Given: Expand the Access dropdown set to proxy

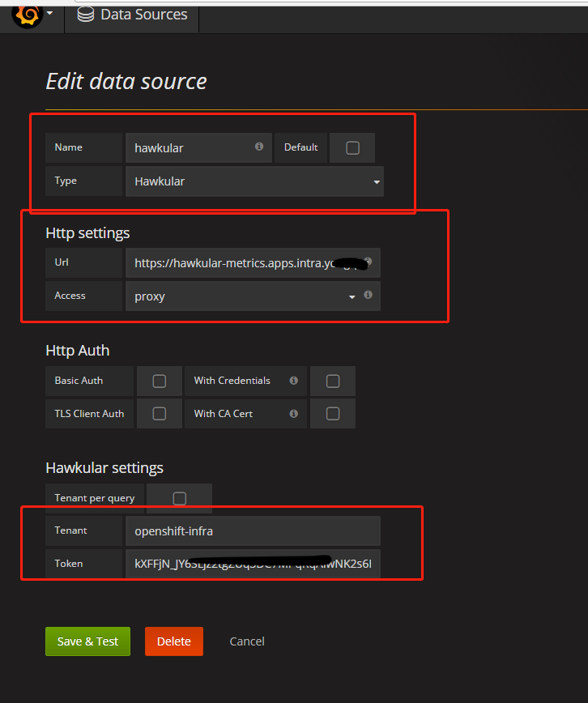Looking at the screenshot, I should (x=245, y=296).
